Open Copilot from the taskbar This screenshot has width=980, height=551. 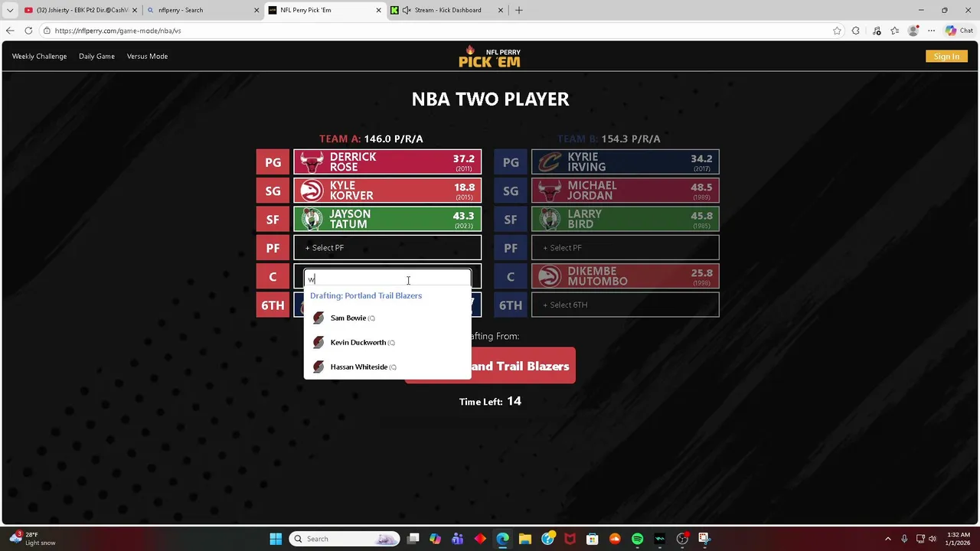pyautogui.click(x=435, y=539)
